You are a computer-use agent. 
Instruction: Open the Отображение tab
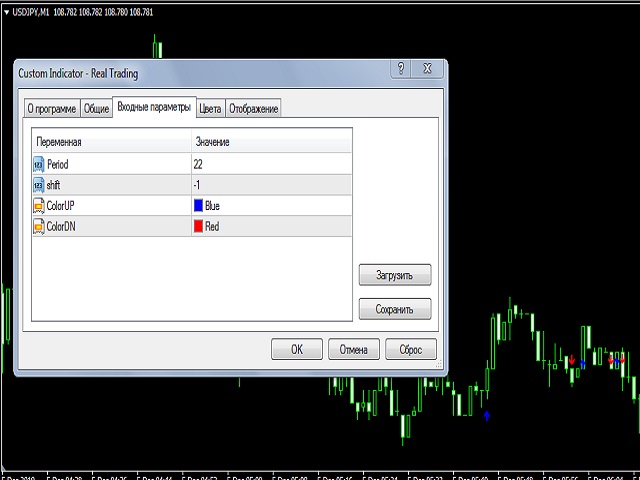pos(254,108)
